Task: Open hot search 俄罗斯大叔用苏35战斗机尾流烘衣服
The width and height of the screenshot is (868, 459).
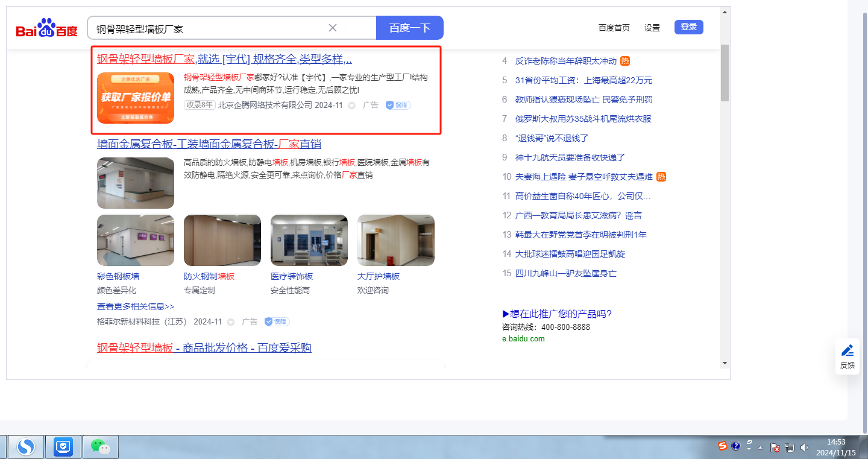Action: pyautogui.click(x=583, y=119)
